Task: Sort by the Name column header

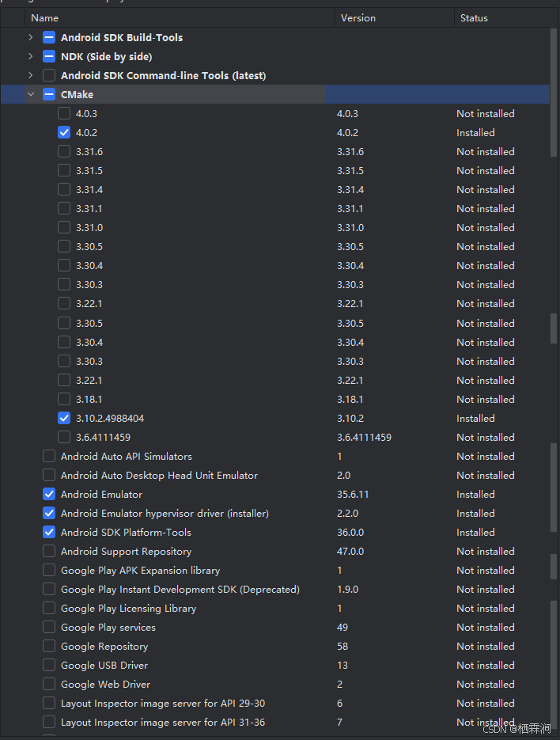Action: coord(180,18)
